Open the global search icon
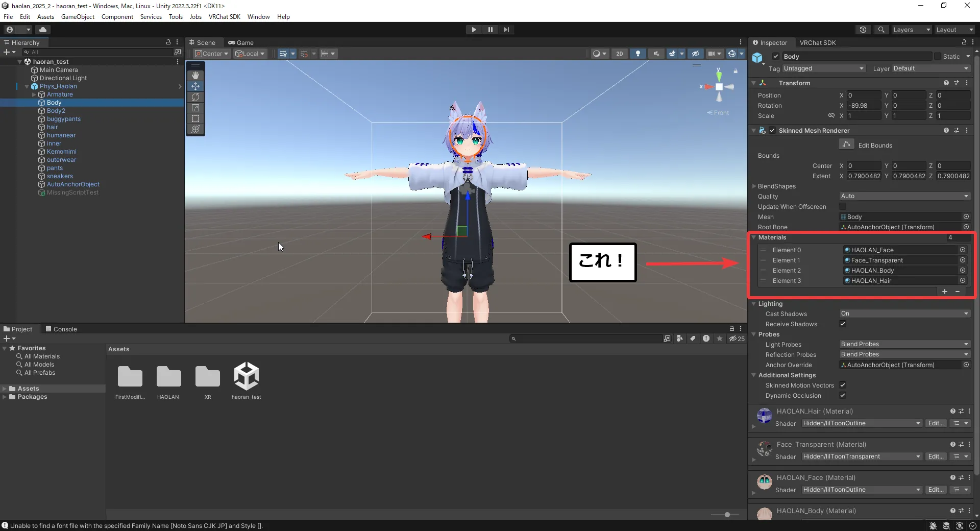The width and height of the screenshot is (980, 531). pos(881,30)
